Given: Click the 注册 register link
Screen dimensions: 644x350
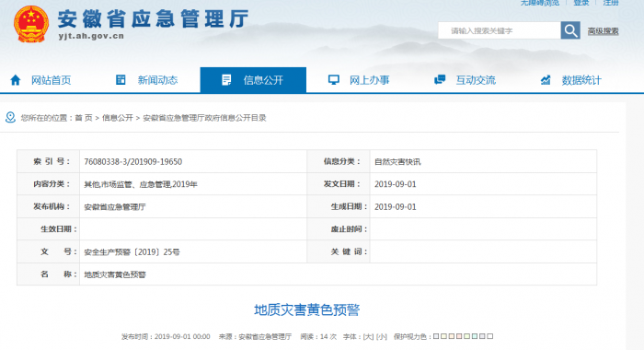Looking at the screenshot, I should [x=611, y=3].
